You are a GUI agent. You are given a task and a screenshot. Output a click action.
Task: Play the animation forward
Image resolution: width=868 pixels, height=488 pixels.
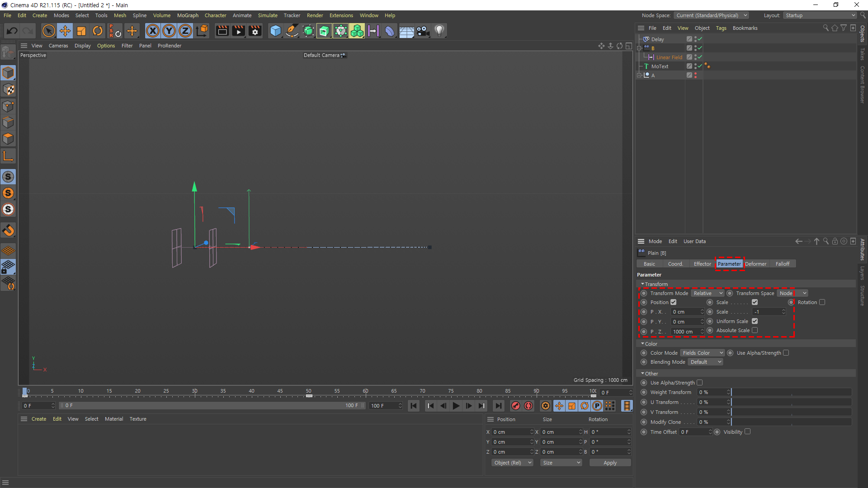point(456,406)
